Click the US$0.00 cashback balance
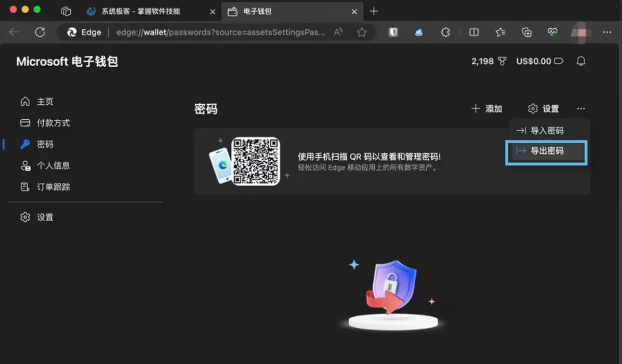The height and width of the screenshot is (364, 622). pyautogui.click(x=540, y=61)
